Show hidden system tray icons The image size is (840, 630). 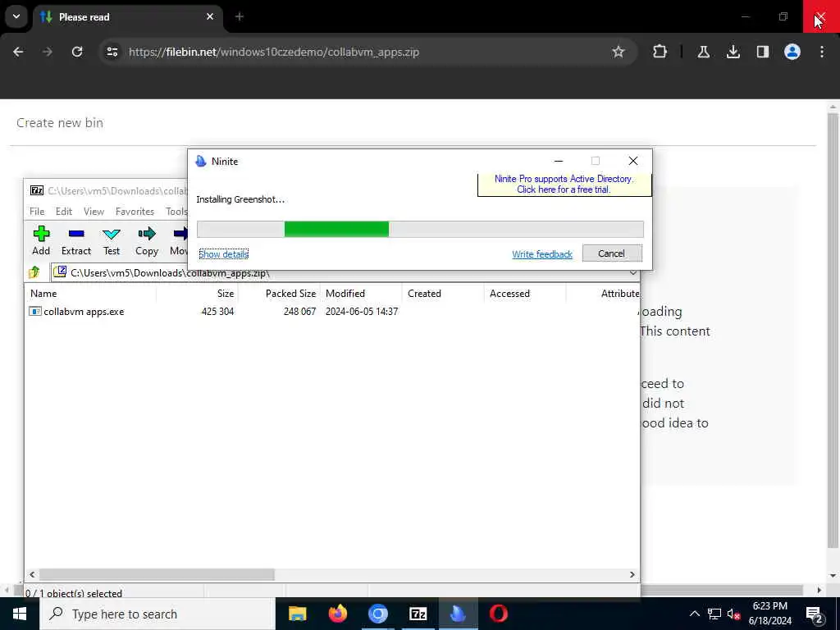click(x=694, y=614)
